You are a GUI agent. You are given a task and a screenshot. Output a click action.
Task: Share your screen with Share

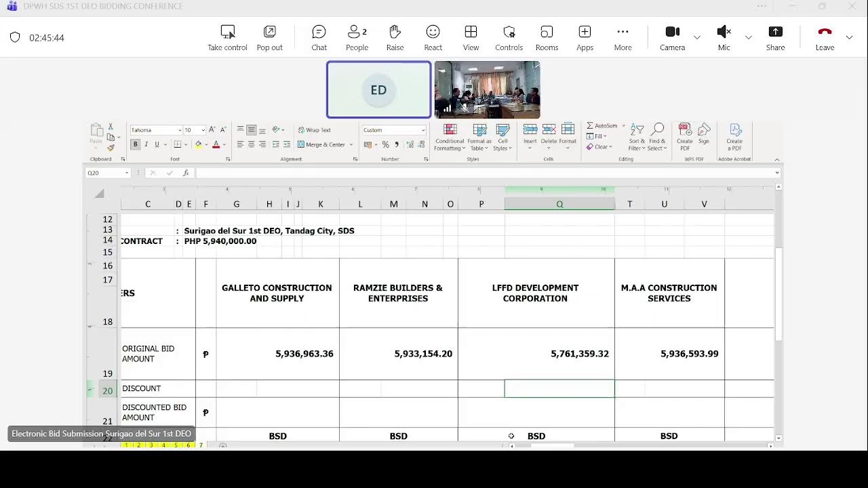point(775,38)
